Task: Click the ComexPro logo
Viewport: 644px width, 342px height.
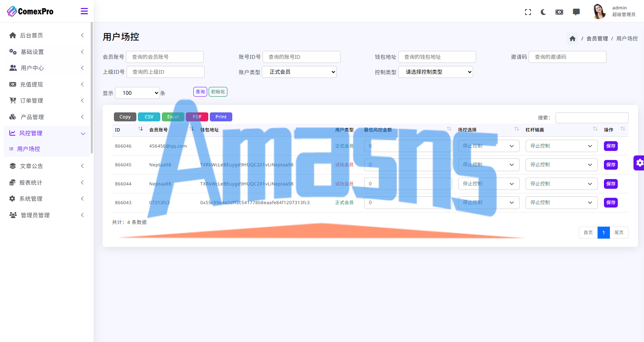Action: [x=30, y=11]
